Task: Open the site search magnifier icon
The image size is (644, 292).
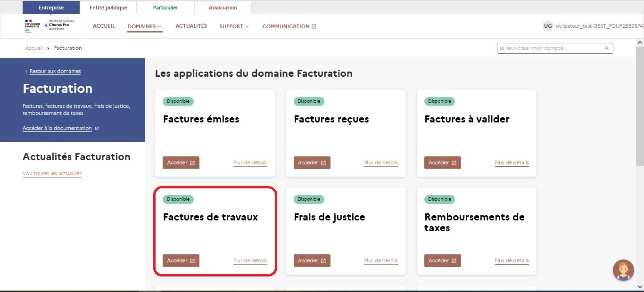Action: (606, 48)
